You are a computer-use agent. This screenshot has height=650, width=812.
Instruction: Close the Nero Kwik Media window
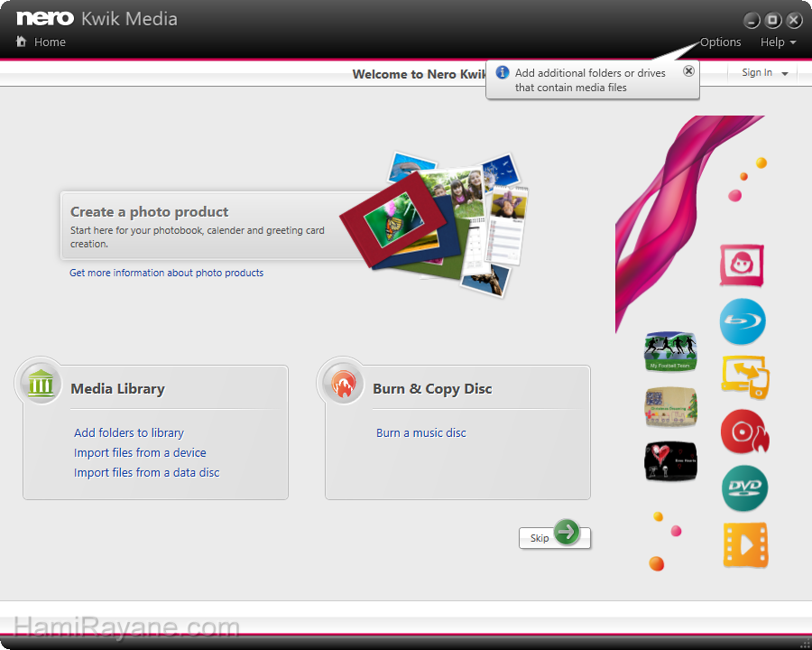click(x=794, y=20)
